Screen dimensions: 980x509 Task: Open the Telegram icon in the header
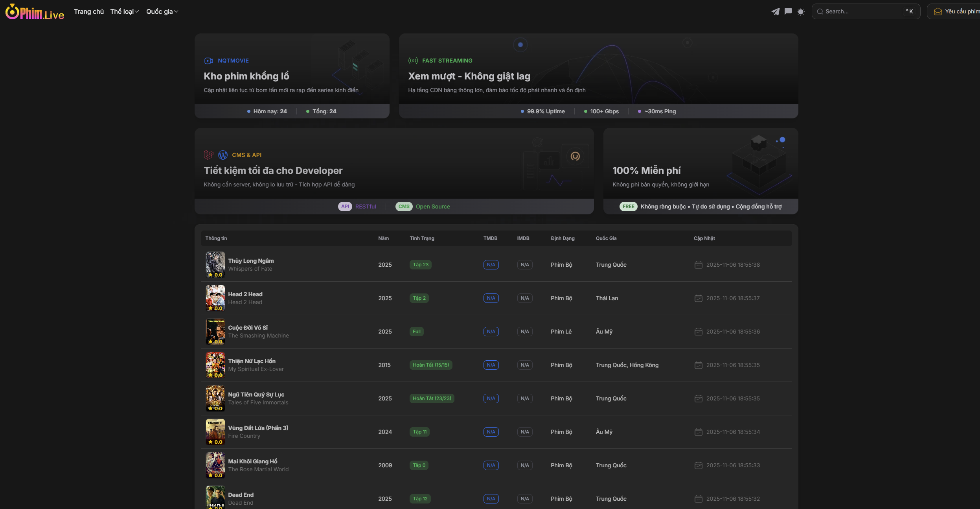(775, 11)
